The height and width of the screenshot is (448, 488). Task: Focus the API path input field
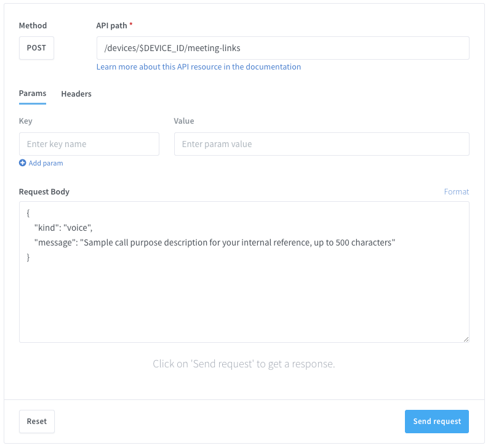[282, 48]
